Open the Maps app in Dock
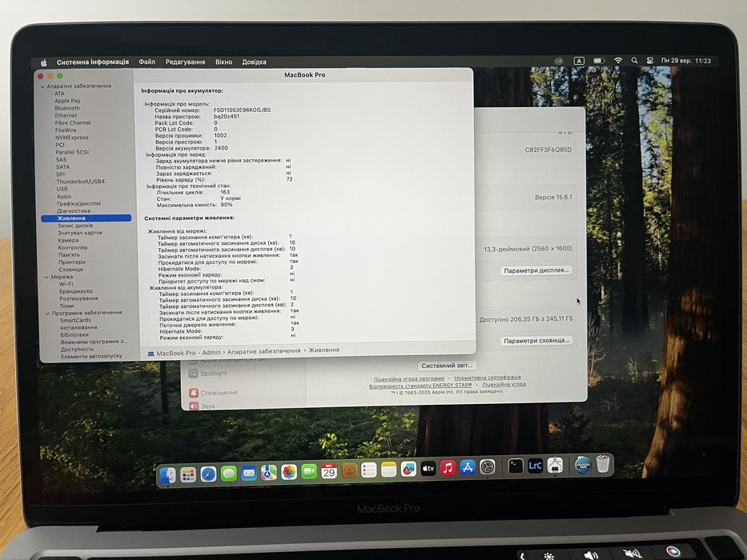747x560 pixels. tap(269, 472)
